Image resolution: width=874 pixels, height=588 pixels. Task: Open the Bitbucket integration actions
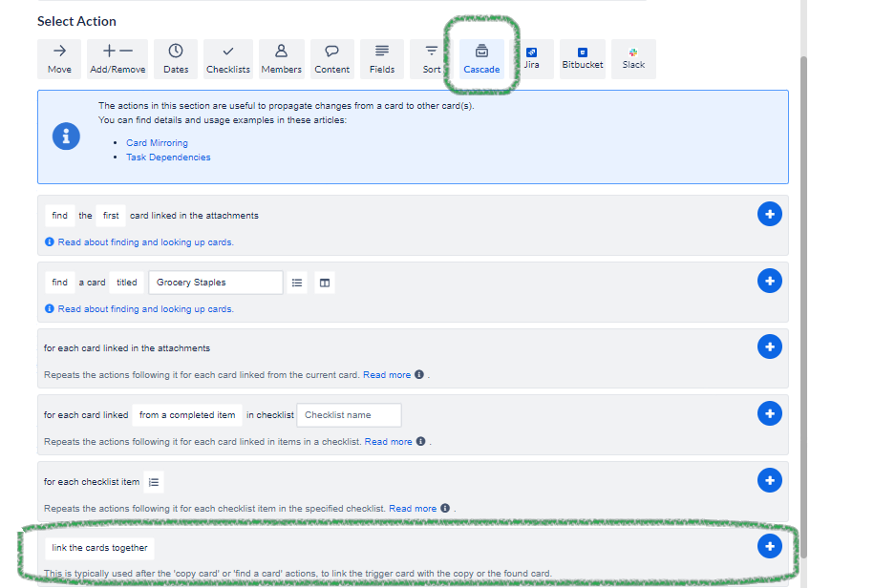tap(582, 58)
